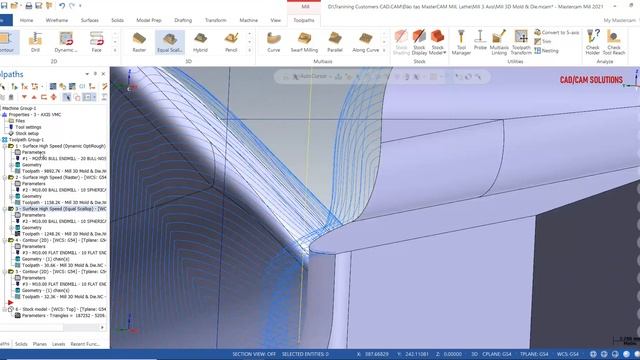
Task: Select operation 2 Surface High Speed (Raster)
Action: (x=60, y=178)
